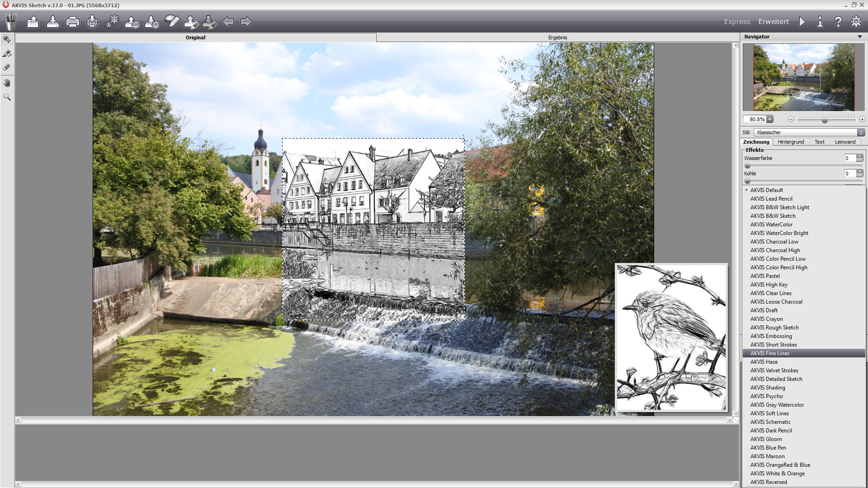Click the Open image icon
The width and height of the screenshot is (868, 488).
tap(33, 22)
